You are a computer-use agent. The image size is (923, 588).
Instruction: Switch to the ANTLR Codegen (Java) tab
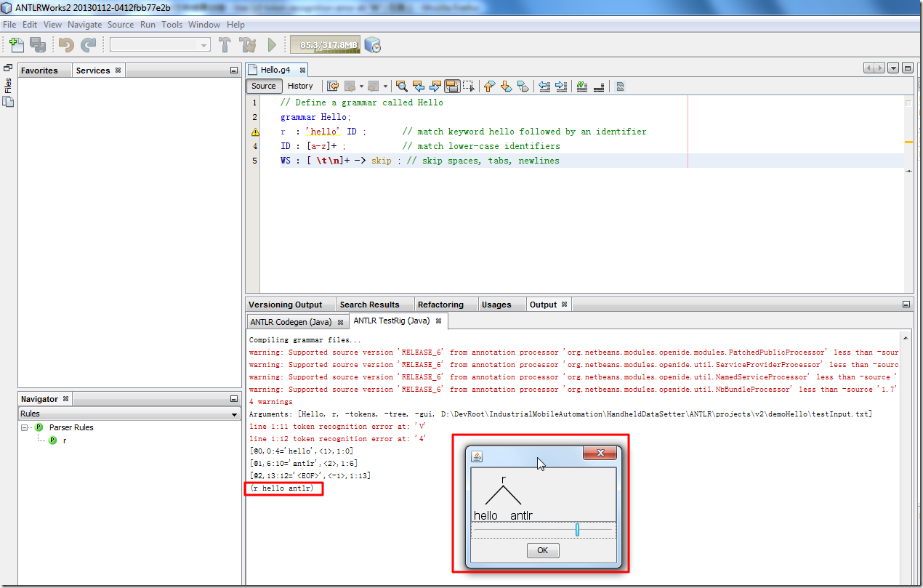point(291,321)
